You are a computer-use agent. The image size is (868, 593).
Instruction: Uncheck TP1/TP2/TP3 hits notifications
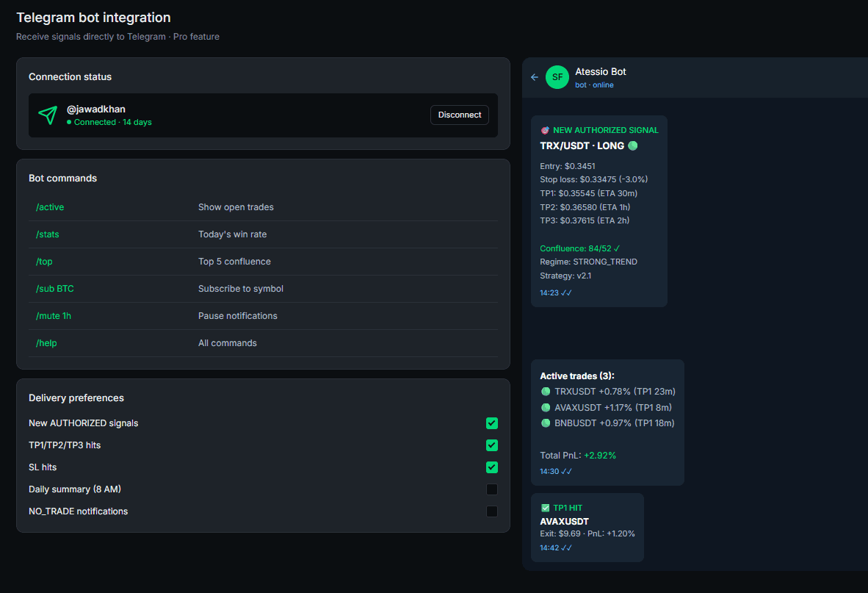tap(491, 445)
